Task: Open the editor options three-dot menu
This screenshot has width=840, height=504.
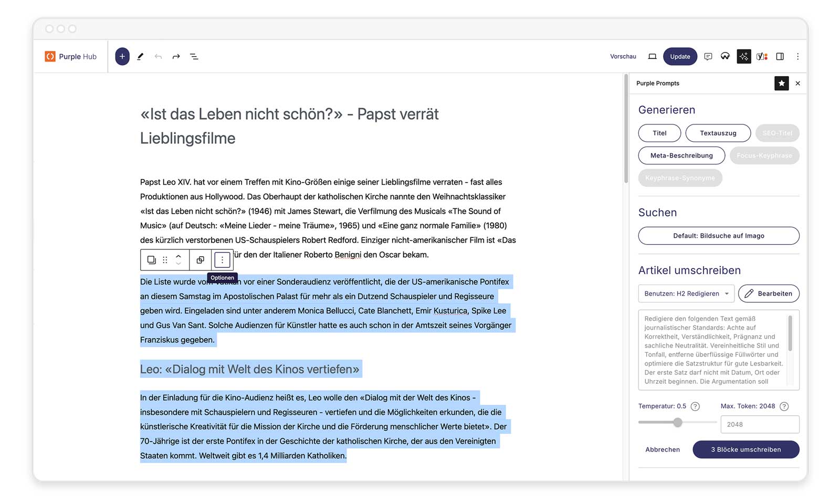Action: (x=797, y=56)
